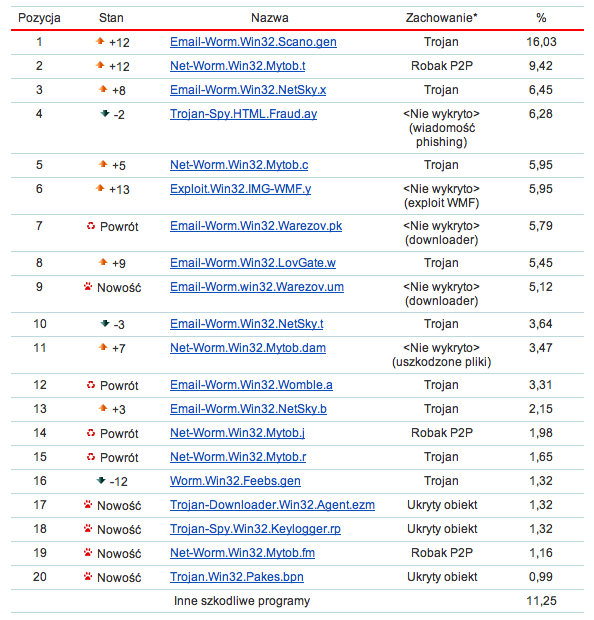Click the up arrow next to +9
Viewport: 594px width, 620px height.
point(103,261)
